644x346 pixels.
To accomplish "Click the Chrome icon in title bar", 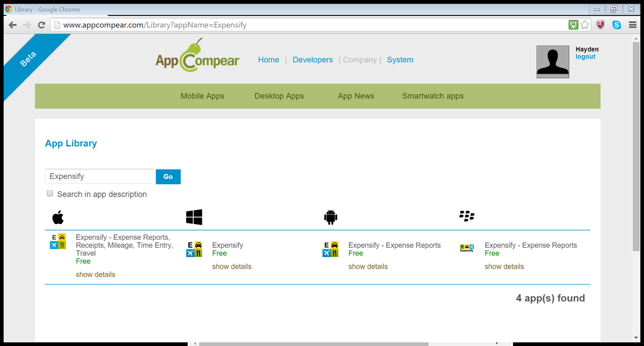I will tap(9, 9).
